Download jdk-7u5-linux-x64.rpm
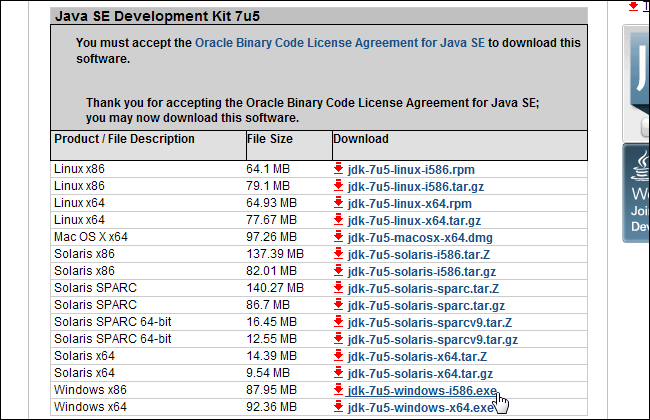The image size is (650, 420). 410,204
